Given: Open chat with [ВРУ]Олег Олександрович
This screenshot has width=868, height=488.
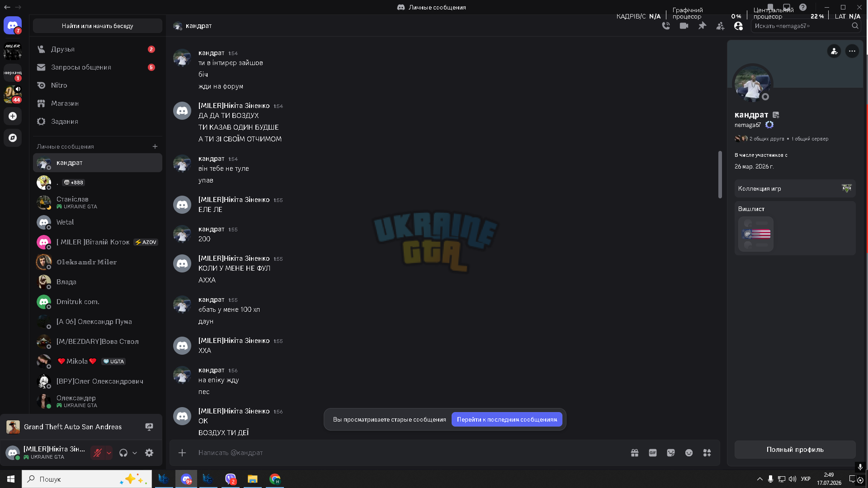Looking at the screenshot, I should pos(98,381).
